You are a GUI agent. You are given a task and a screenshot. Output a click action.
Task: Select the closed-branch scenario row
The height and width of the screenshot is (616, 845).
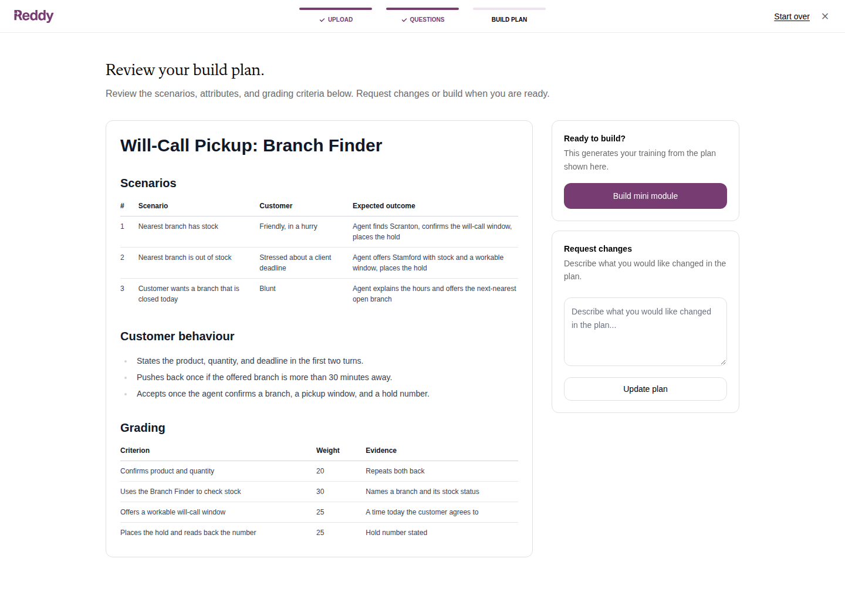319,294
